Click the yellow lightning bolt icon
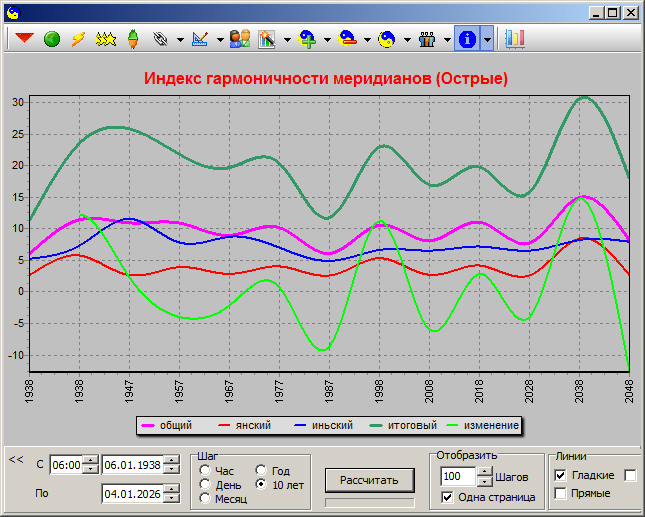This screenshot has width=645, height=517. [x=78, y=39]
